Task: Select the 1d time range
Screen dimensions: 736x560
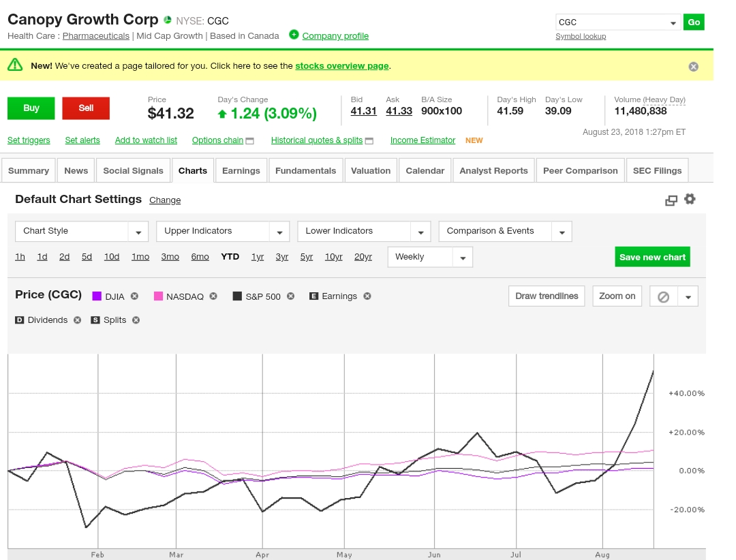Action: tap(42, 257)
